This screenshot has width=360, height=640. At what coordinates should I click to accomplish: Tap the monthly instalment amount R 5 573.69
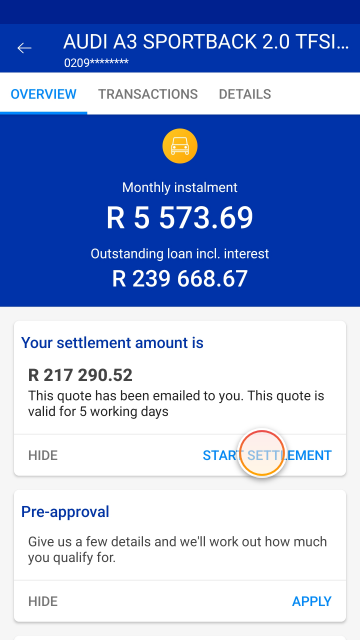180,218
